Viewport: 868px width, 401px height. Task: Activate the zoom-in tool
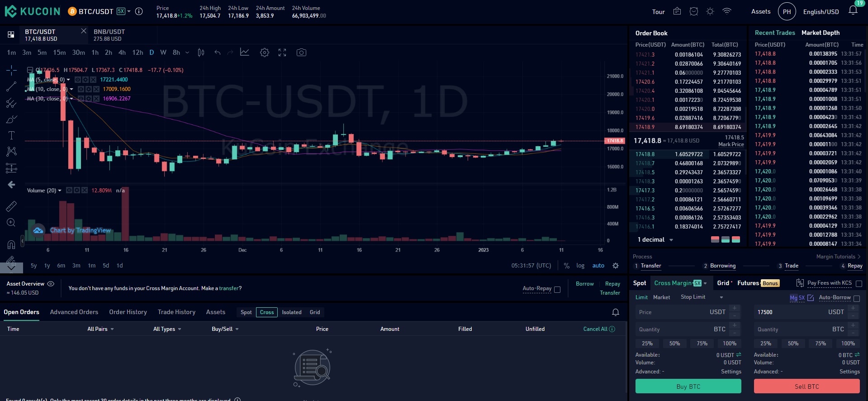click(11, 223)
